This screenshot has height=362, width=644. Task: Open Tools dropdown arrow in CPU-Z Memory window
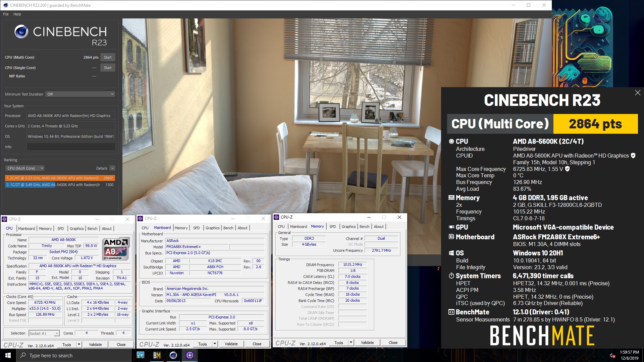[351, 343]
